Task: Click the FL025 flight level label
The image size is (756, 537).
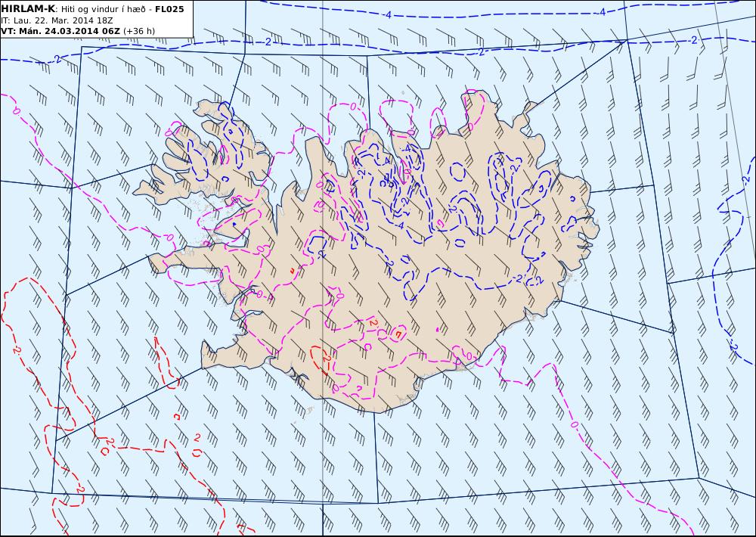Action: 169,9
